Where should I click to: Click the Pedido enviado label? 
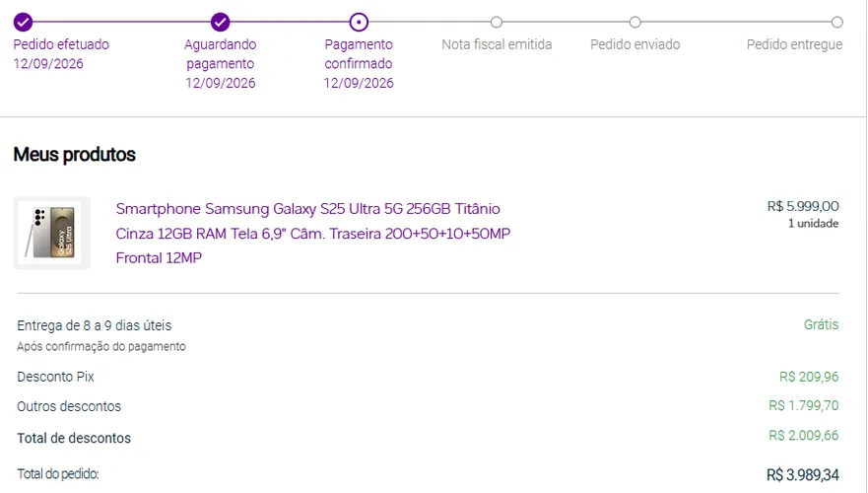pos(634,44)
